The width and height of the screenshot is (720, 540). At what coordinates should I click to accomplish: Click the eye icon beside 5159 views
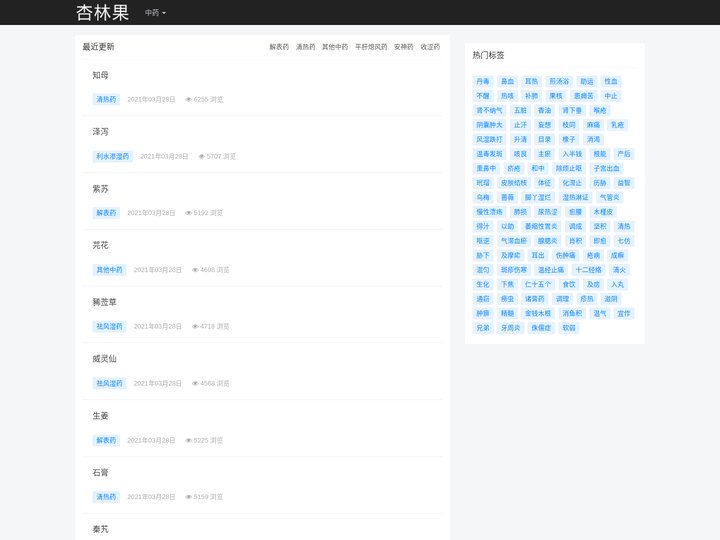point(188,496)
